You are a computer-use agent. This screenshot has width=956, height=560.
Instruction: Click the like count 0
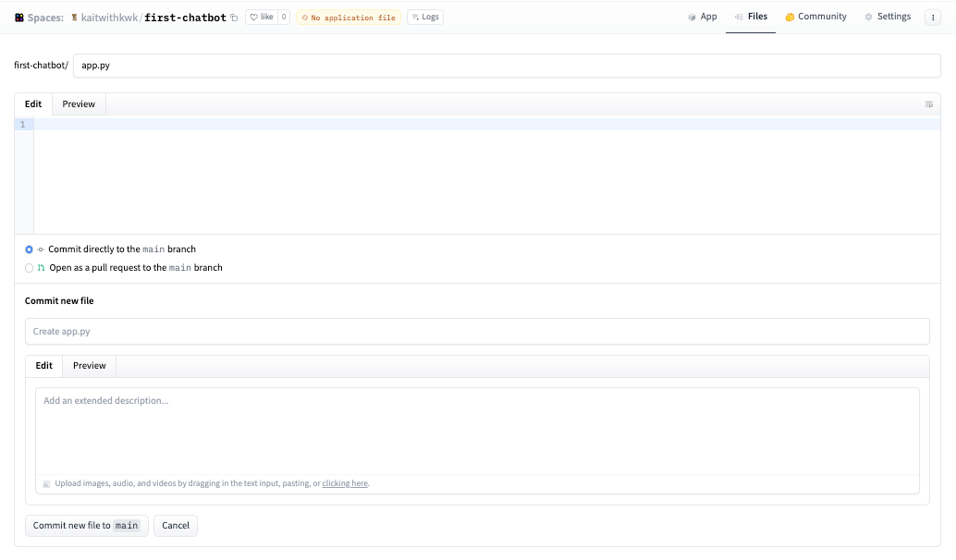(x=284, y=17)
